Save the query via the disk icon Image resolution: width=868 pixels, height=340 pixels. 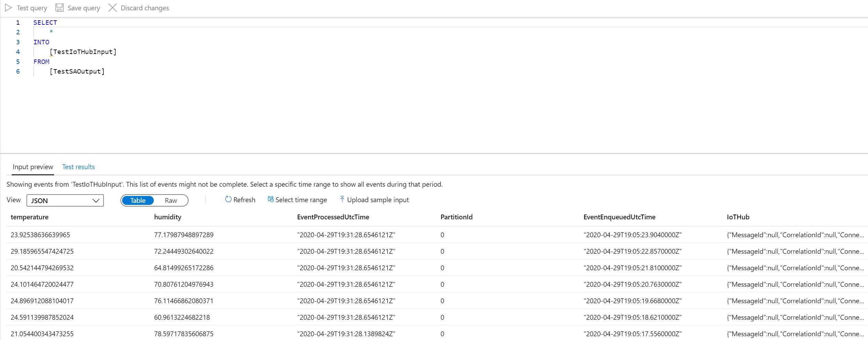[x=59, y=8]
